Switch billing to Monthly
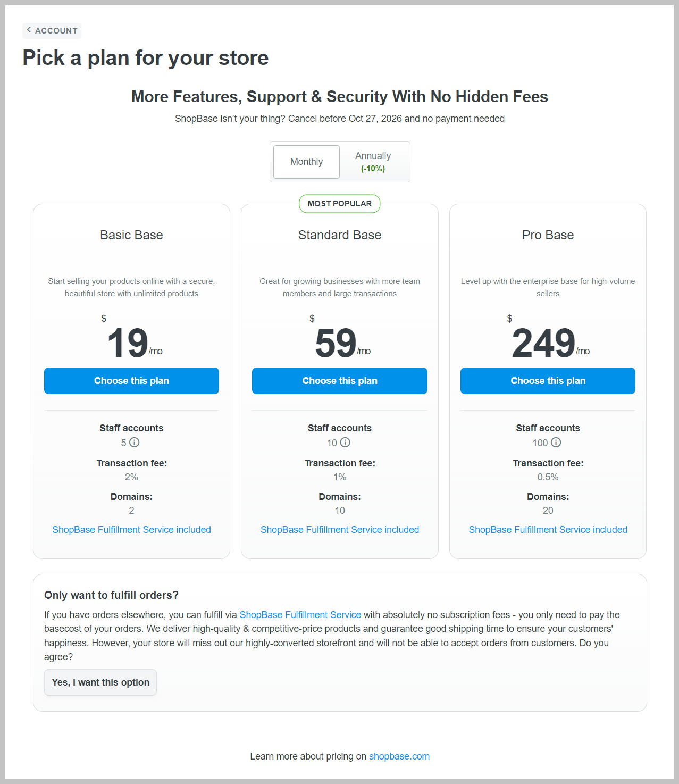Screen dimensions: 679x784 pyautogui.click(x=306, y=162)
